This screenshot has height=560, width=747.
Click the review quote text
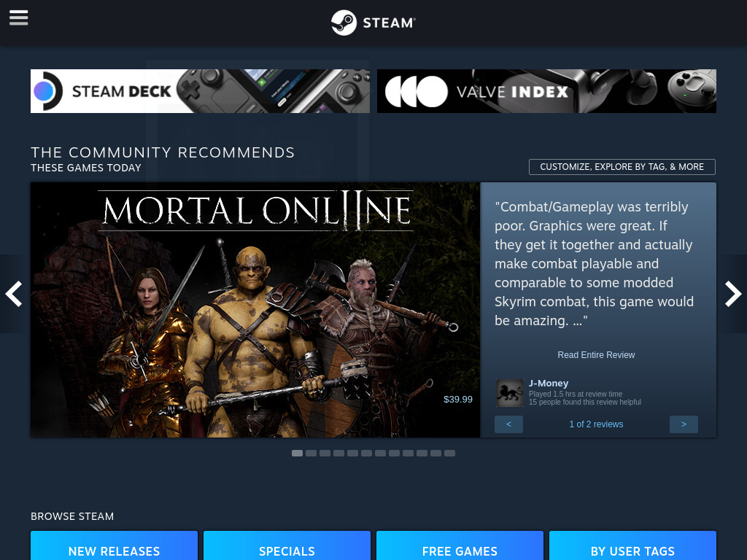(594, 264)
